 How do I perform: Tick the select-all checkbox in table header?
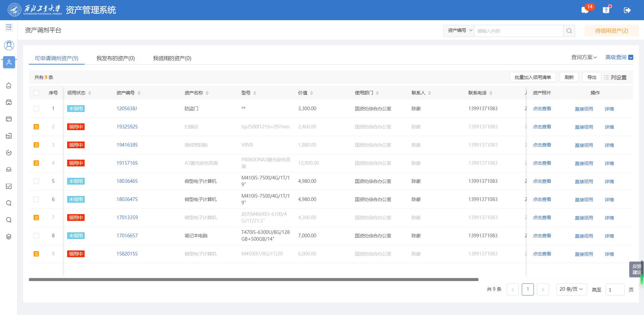click(36, 93)
